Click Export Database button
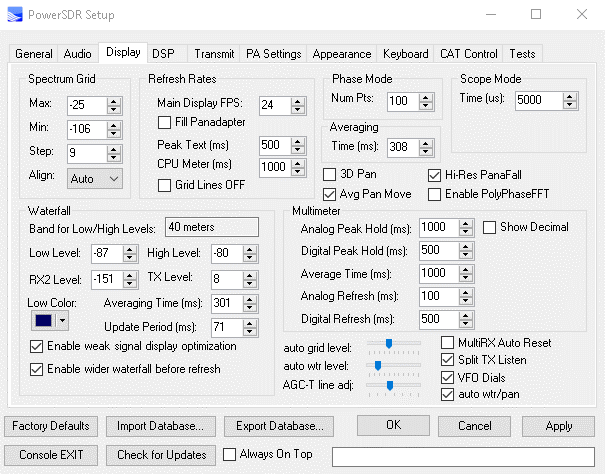This screenshot has width=605, height=474. pos(279,426)
